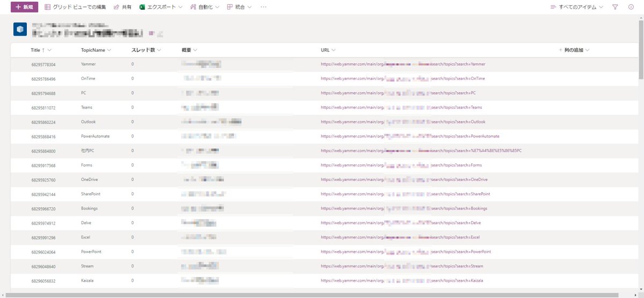
Task: Click the Bookings topic name cell
Action: [x=90, y=208]
